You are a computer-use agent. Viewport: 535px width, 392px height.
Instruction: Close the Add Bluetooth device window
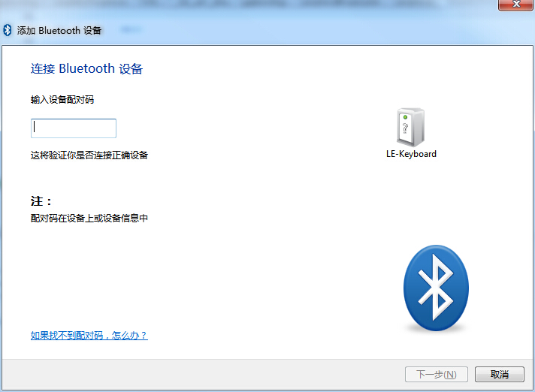click(x=516, y=5)
